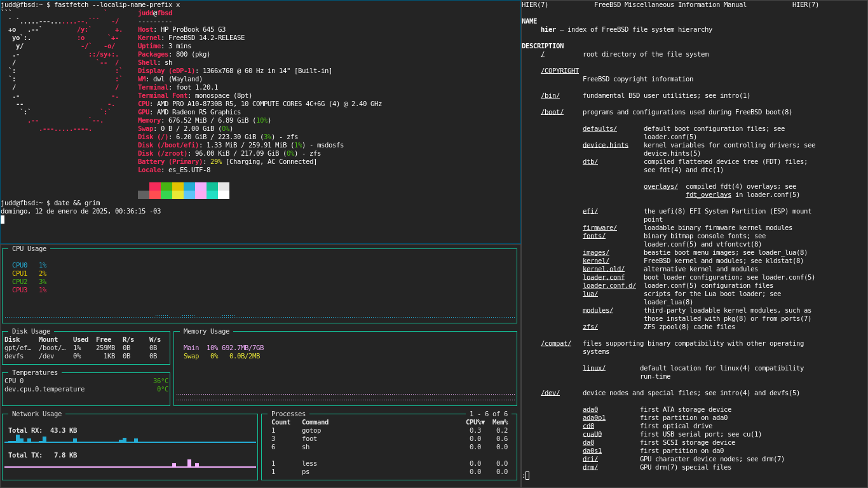The height and width of the screenshot is (488, 868).
Task: Click the dark gray color block in fastfetch palette
Action: click(x=144, y=194)
